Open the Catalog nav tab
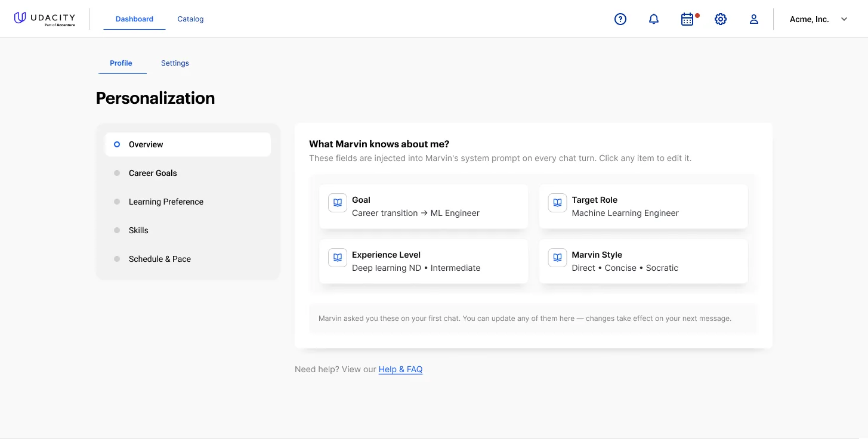868x439 pixels. (x=190, y=19)
